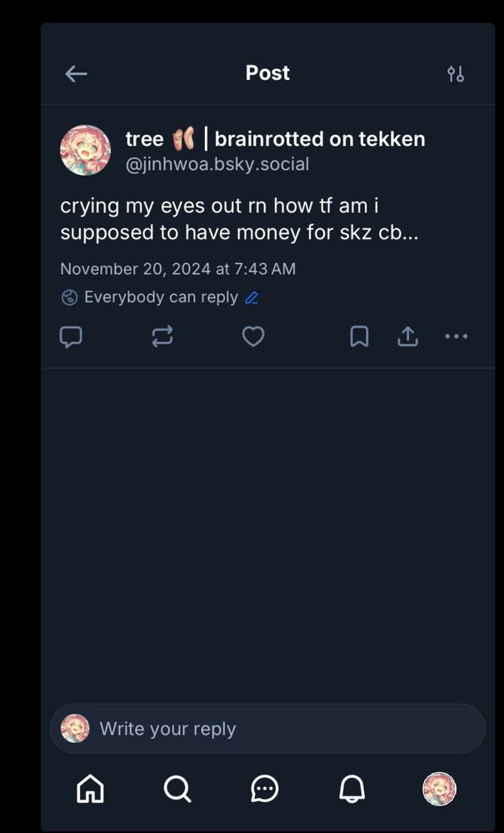Go to the Home tab
The height and width of the screenshot is (833, 504).
[x=90, y=788]
